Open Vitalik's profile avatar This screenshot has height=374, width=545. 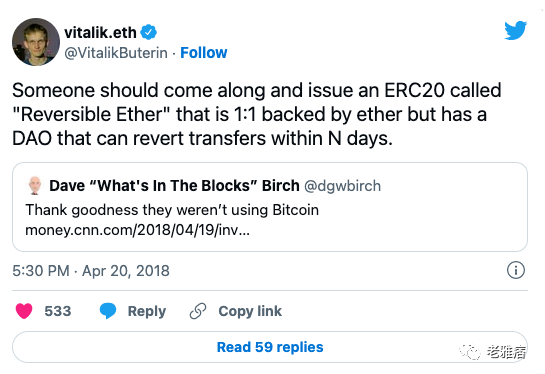pos(36,42)
